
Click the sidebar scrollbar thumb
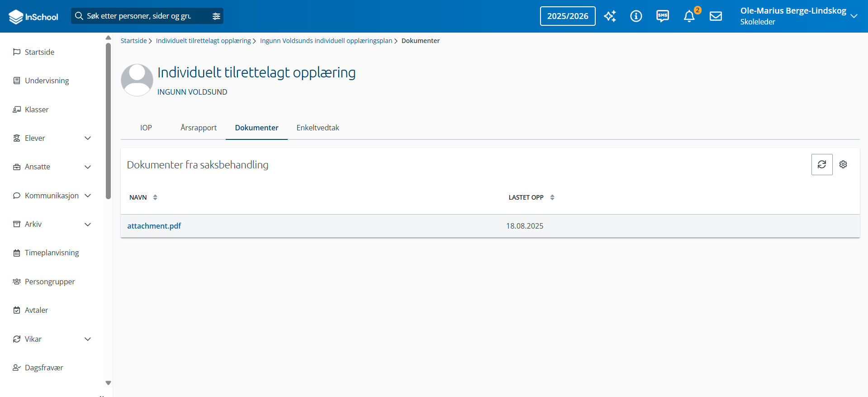108,121
